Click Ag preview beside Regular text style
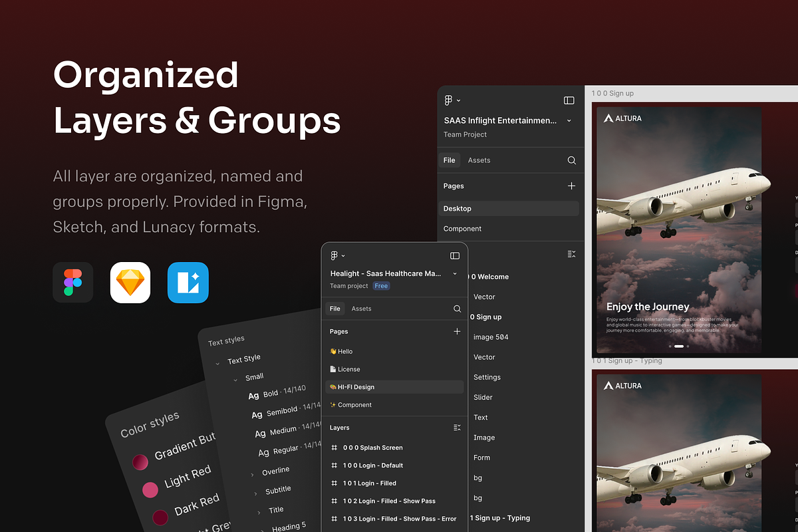 click(263, 453)
